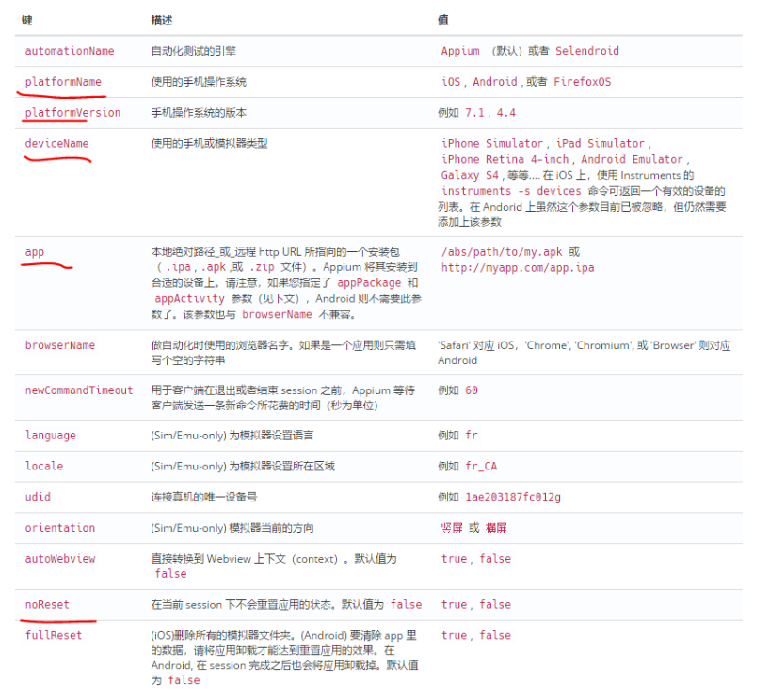769x700 pixels.
Task: Select the 横屏 orientation value
Action: (x=496, y=528)
